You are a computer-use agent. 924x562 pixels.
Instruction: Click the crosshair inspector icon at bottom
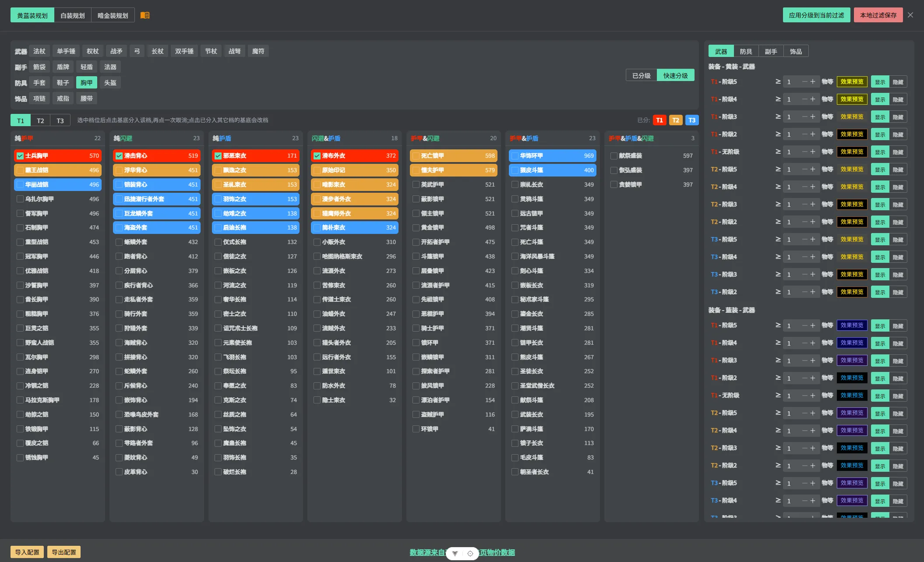pos(470,553)
